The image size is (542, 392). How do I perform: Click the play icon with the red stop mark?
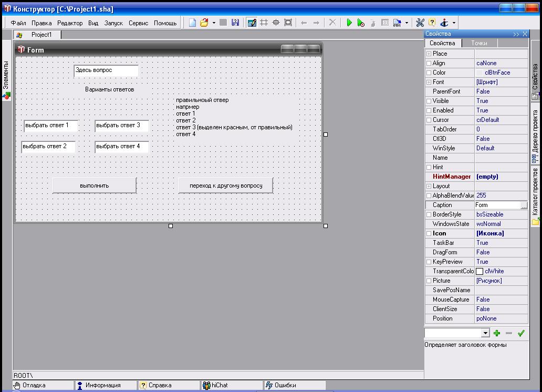pos(361,23)
